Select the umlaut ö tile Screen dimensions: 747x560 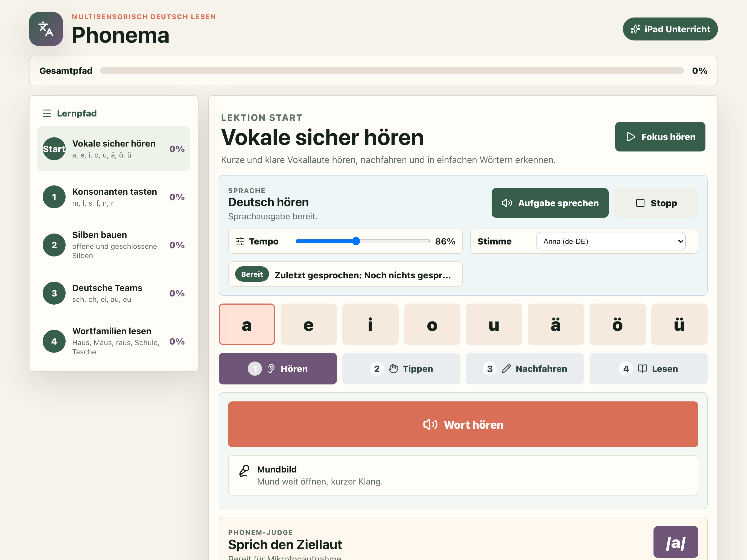(618, 324)
